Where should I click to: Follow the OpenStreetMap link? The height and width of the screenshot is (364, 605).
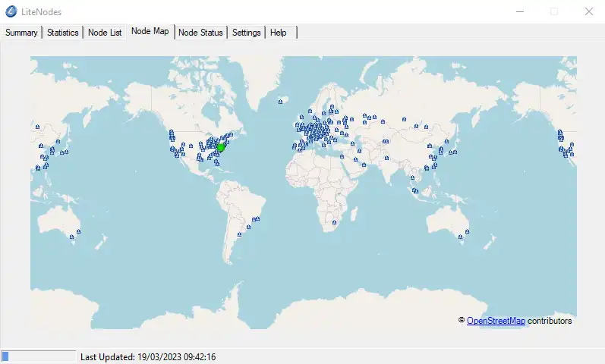click(496, 321)
